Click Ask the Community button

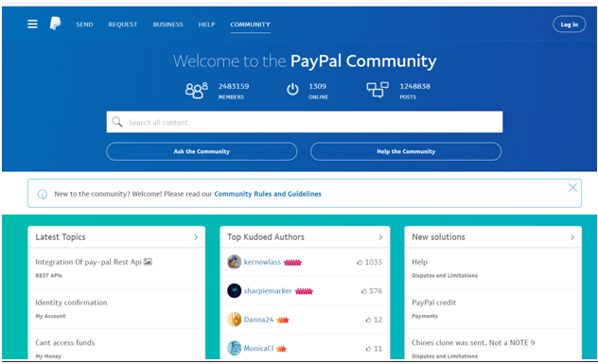tap(202, 151)
